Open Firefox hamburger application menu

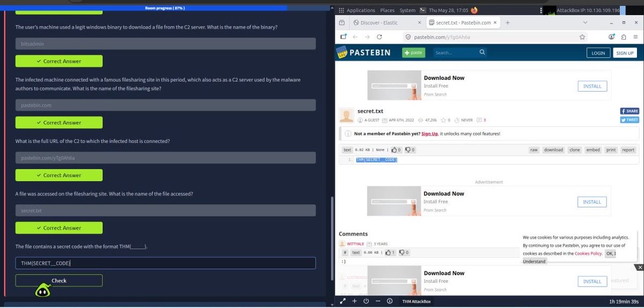coord(635,37)
